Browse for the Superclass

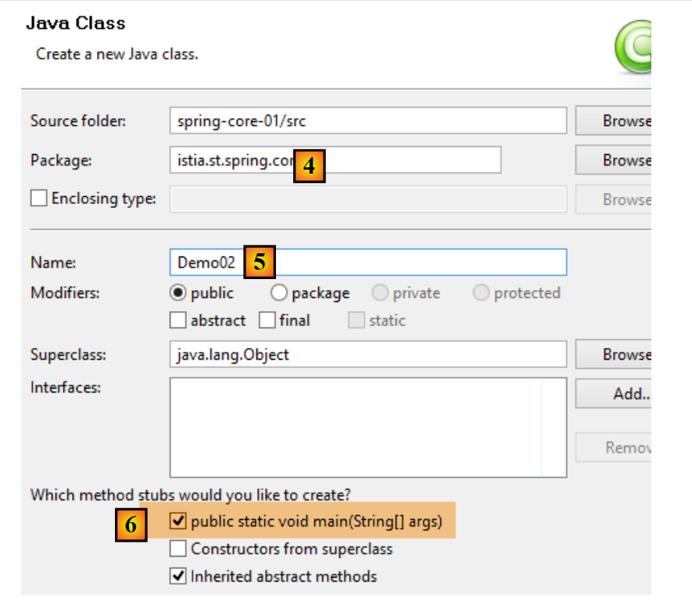615,354
